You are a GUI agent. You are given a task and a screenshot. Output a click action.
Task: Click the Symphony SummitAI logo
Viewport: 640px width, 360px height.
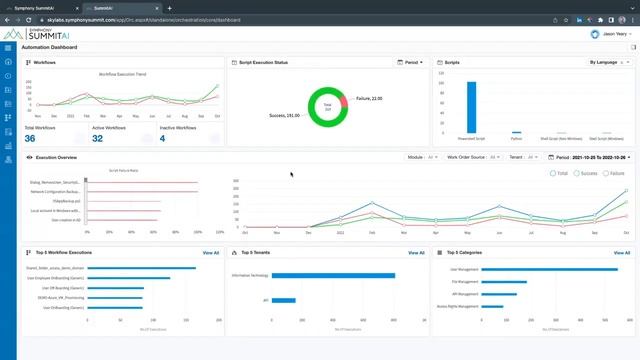point(37,34)
